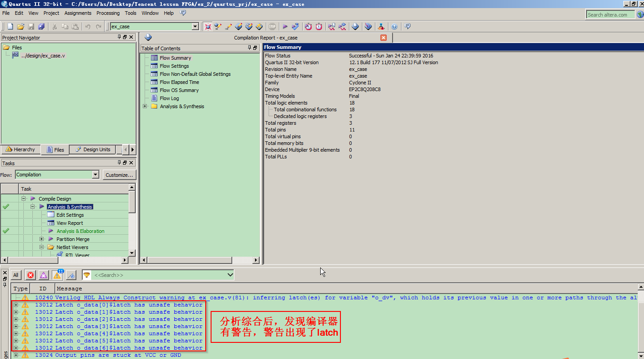Select the Edit Settings task
Viewport: 644px width, 359px height.
pyautogui.click(x=70, y=215)
